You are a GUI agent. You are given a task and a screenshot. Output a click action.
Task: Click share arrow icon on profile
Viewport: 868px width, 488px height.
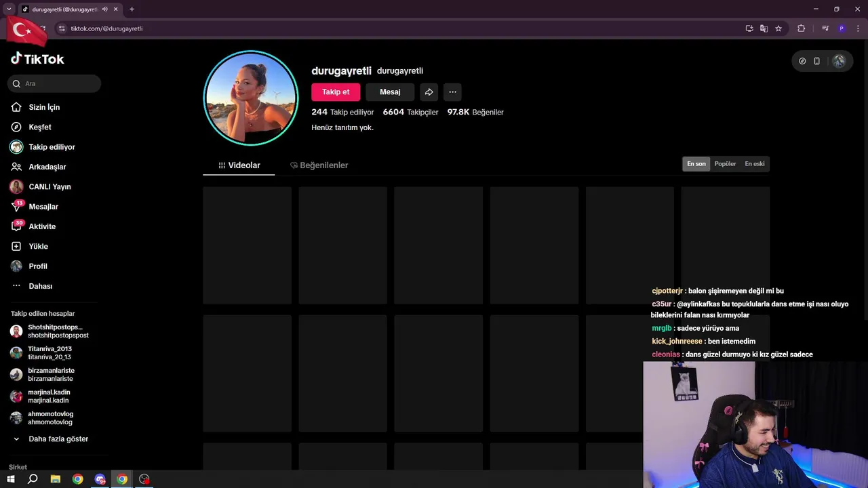[429, 92]
